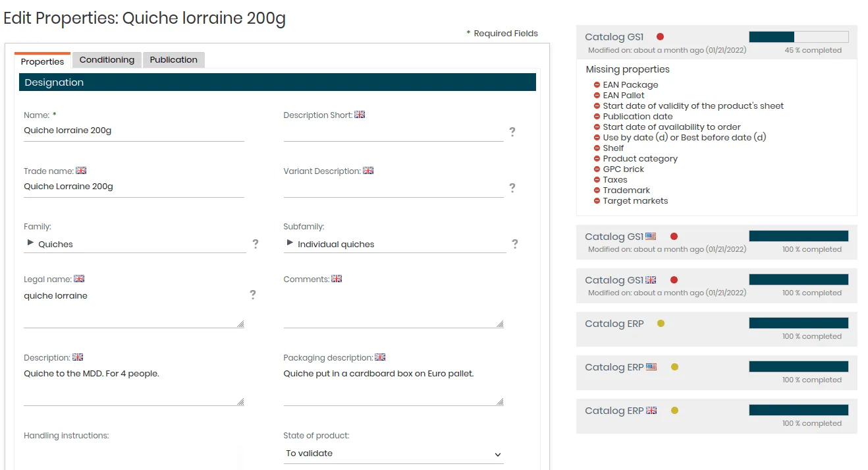Click help icon next to Description Short

click(x=512, y=132)
